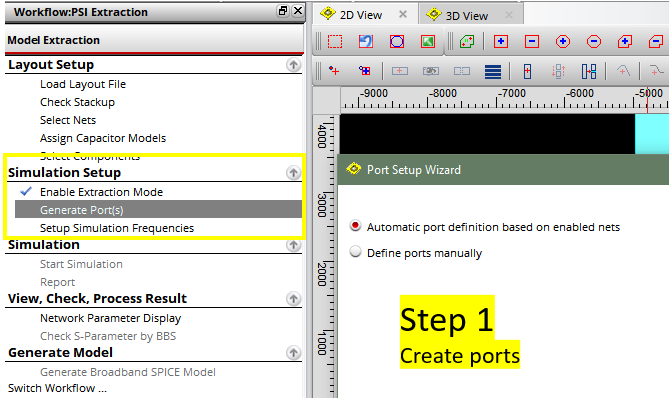The height and width of the screenshot is (398, 669).
Task: Click Check S-Parameter by BBS
Action: [108, 336]
